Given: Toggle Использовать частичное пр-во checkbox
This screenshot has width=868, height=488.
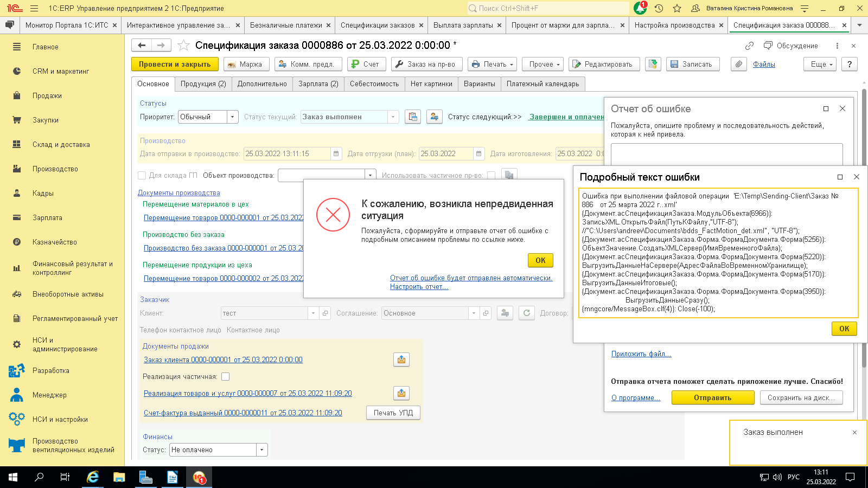Looking at the screenshot, I should 491,175.
